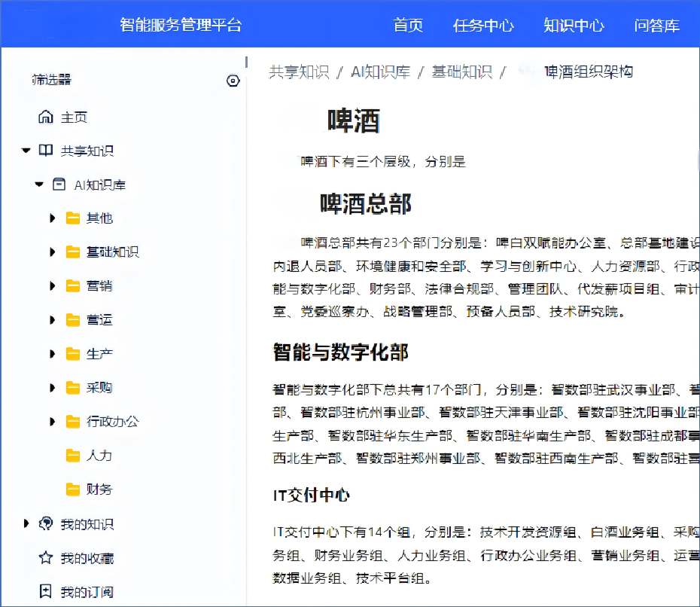Click the archive icon beside AI知识库

(x=59, y=185)
